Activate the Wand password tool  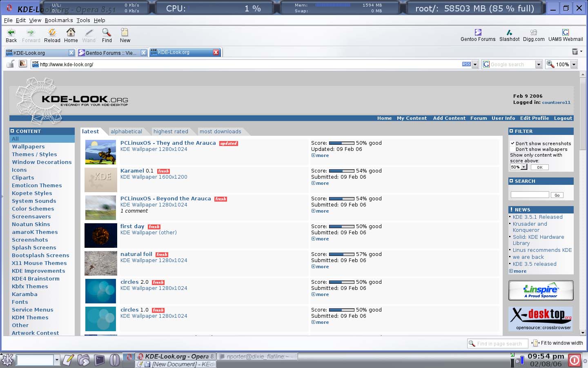click(89, 36)
